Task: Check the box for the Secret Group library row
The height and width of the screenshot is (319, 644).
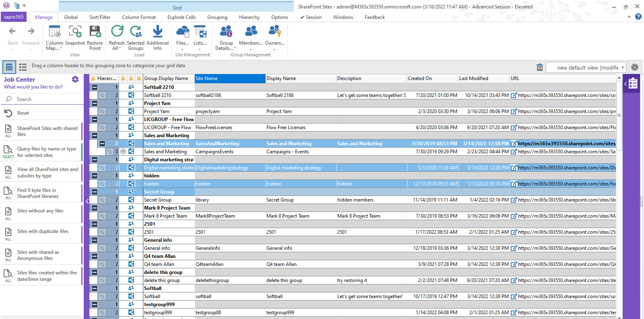Action: point(102,200)
